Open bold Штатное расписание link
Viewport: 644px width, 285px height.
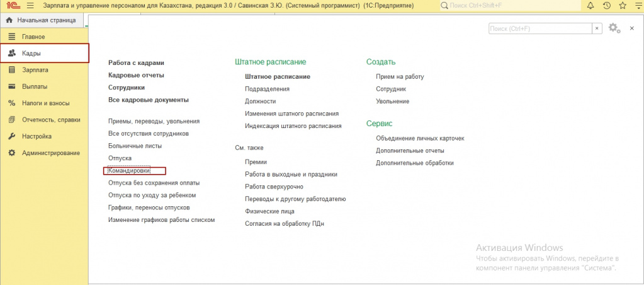pos(277,76)
